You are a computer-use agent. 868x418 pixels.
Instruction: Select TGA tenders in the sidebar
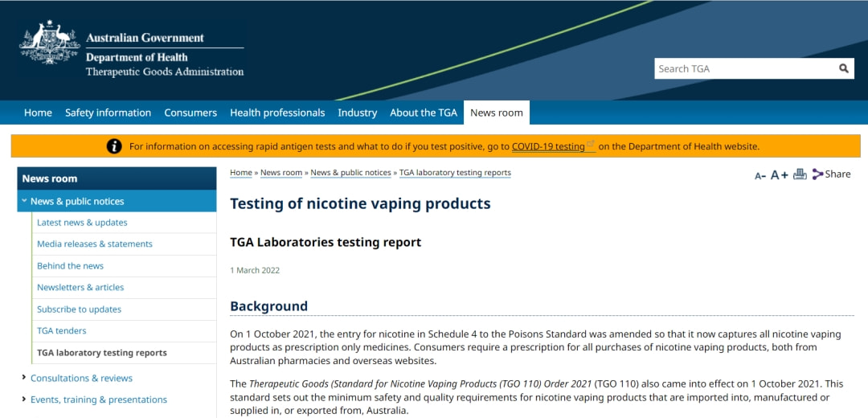[x=61, y=330]
